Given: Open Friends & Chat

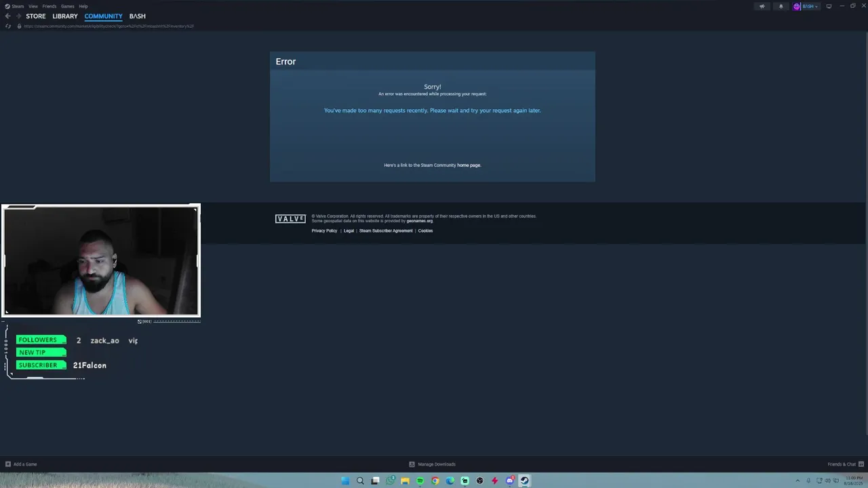Looking at the screenshot, I should point(846,464).
